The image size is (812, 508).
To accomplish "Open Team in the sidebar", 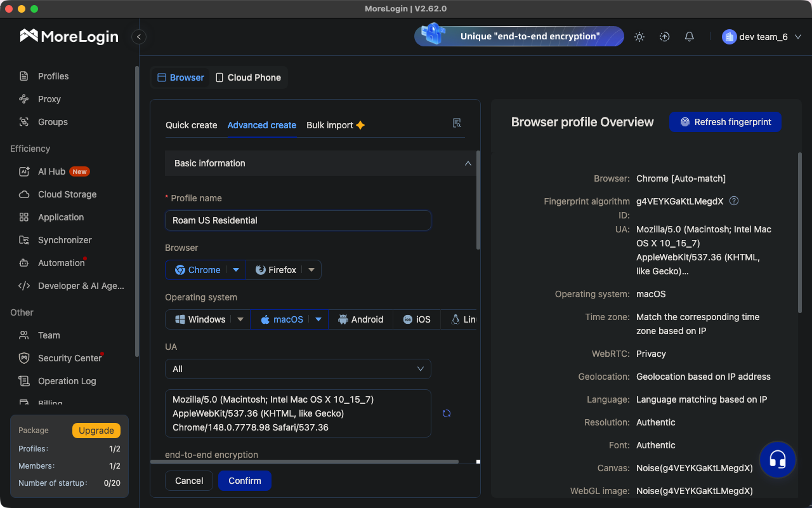I will 49,335.
